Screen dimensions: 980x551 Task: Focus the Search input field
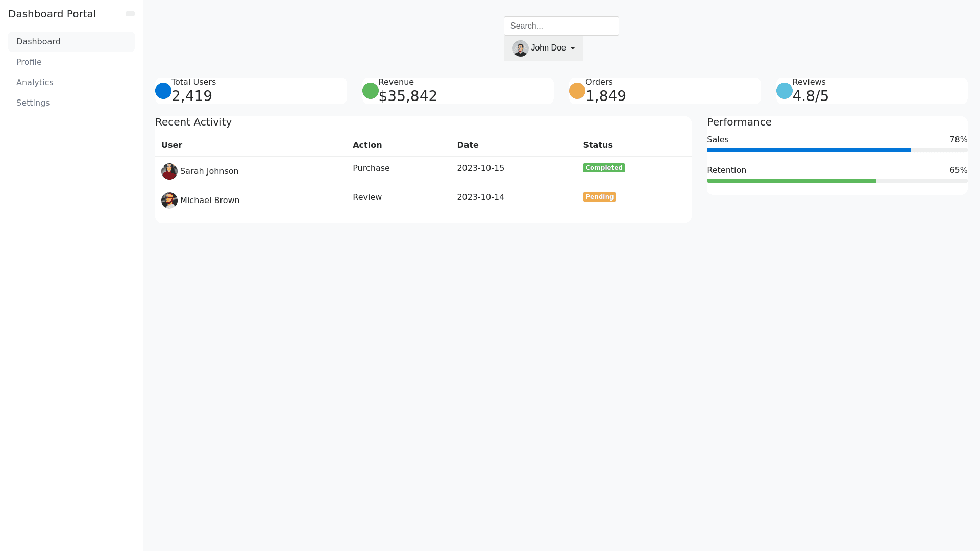tap(561, 26)
